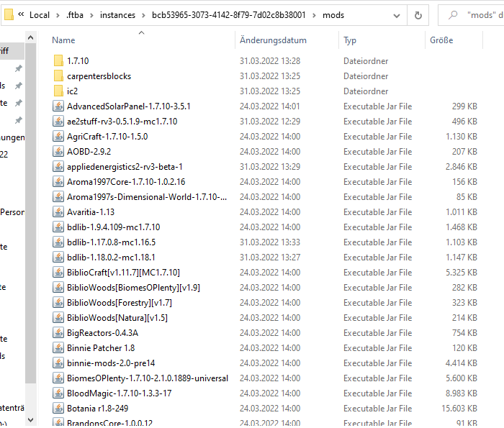Click the date 31.03.2022 13:28

click(x=270, y=60)
